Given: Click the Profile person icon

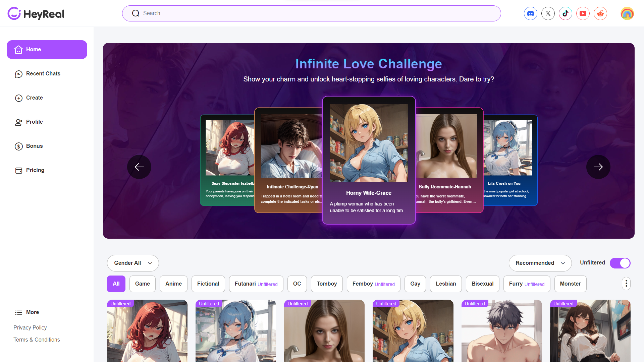Looking at the screenshot, I should click(x=19, y=122).
